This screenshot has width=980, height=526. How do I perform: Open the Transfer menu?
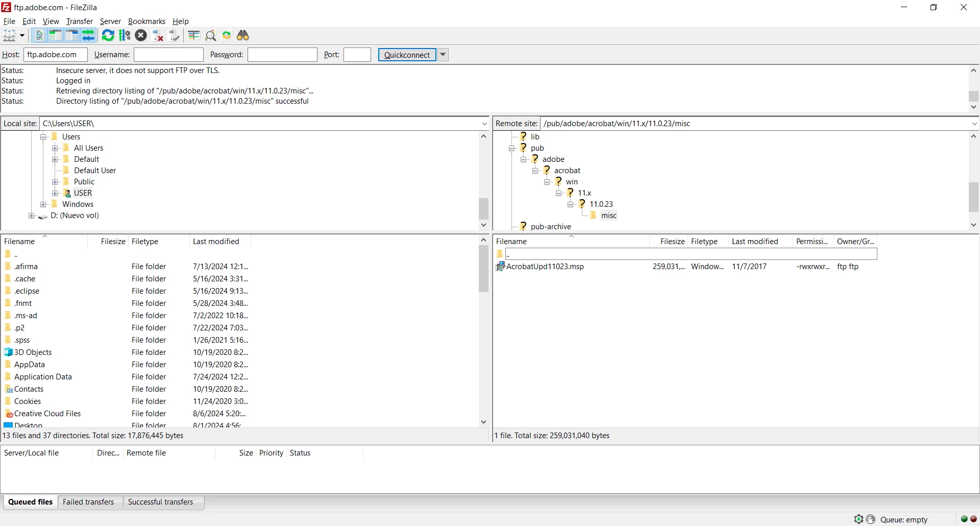pos(80,21)
